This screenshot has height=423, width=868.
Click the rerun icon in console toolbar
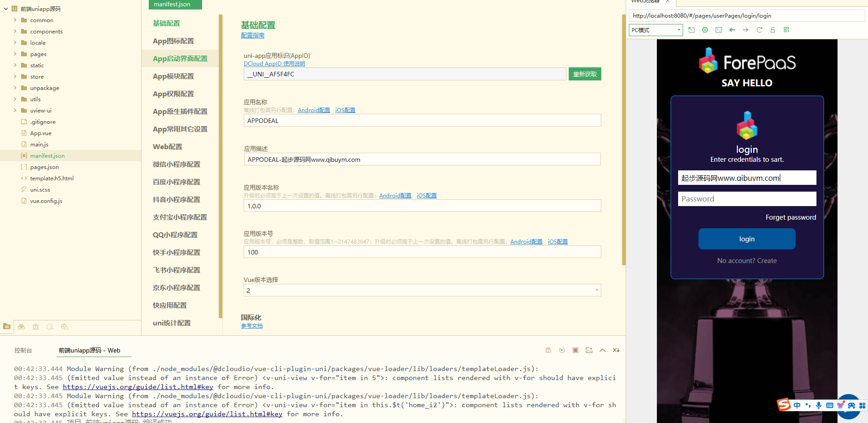point(561,350)
